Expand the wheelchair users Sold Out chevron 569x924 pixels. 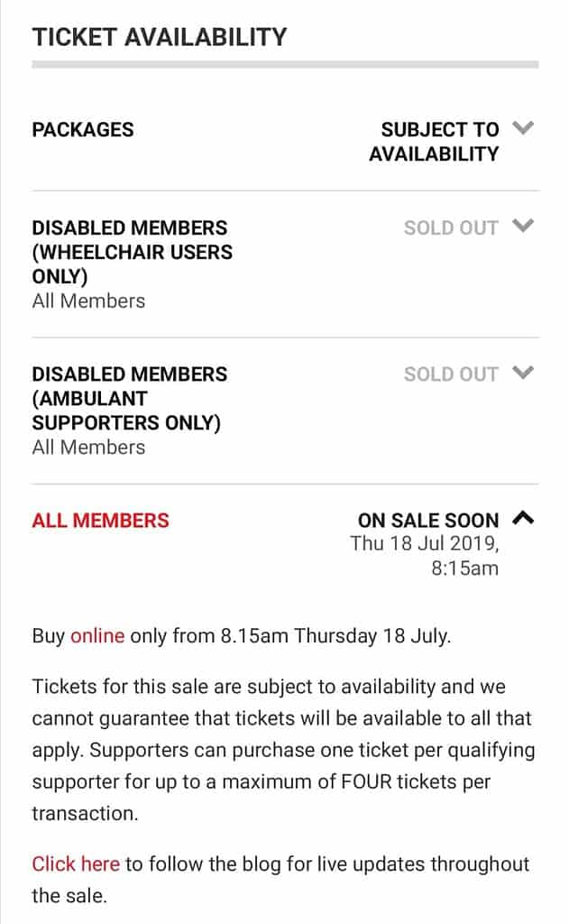point(522,226)
